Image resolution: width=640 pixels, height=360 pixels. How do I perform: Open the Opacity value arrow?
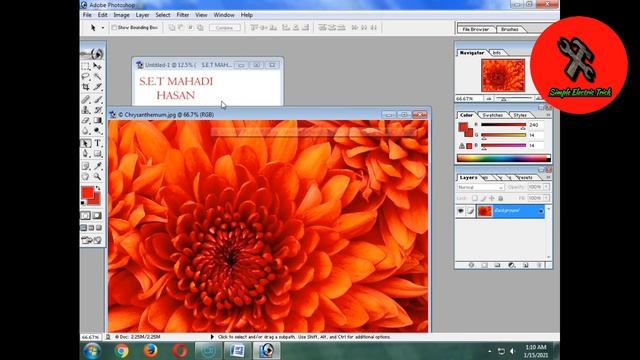pyautogui.click(x=546, y=187)
